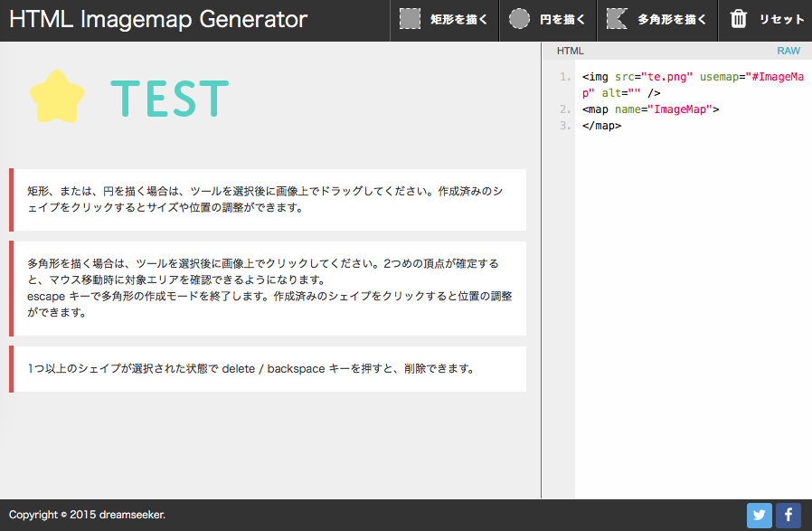Click the 円を描く button label
This screenshot has width=812, height=531.
click(562, 20)
